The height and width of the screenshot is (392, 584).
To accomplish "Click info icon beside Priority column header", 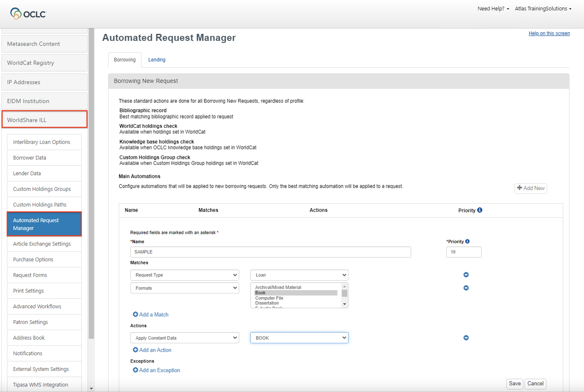I will [479, 210].
